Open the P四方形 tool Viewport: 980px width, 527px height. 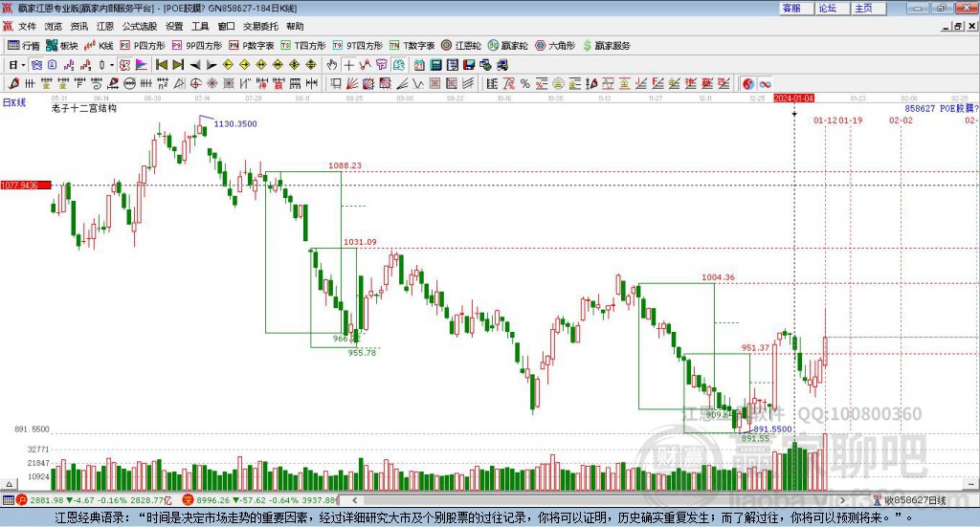(x=143, y=46)
